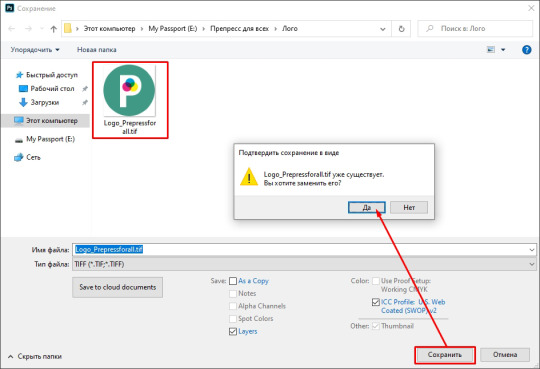Expand the filename dropdown arrow

click(x=532, y=249)
